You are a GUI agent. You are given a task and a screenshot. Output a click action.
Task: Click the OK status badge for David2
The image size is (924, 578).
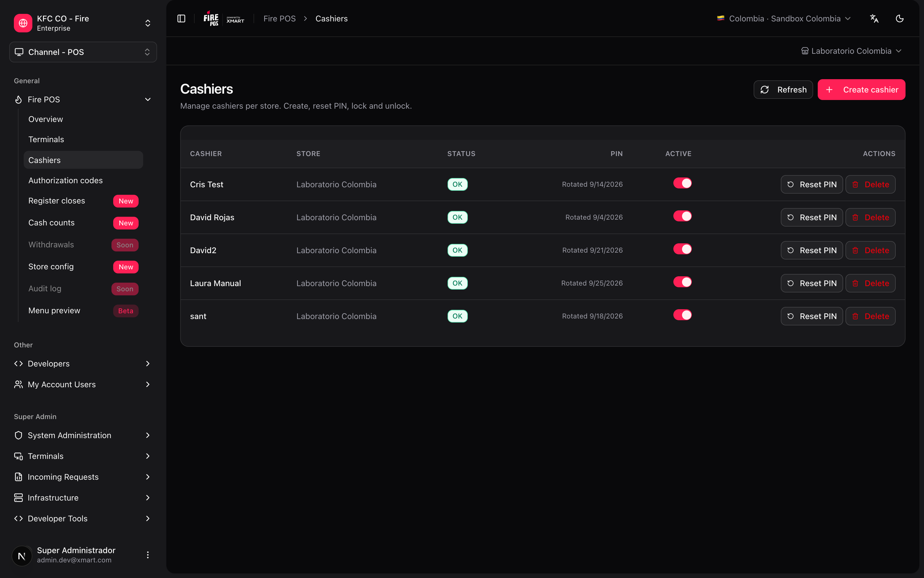pyautogui.click(x=457, y=250)
